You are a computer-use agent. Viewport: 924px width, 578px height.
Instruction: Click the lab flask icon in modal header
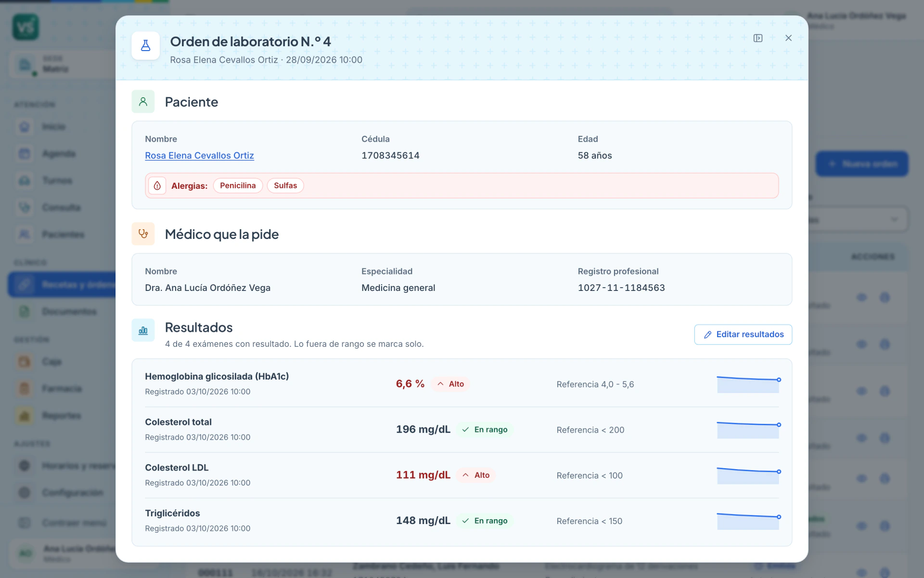coord(145,46)
